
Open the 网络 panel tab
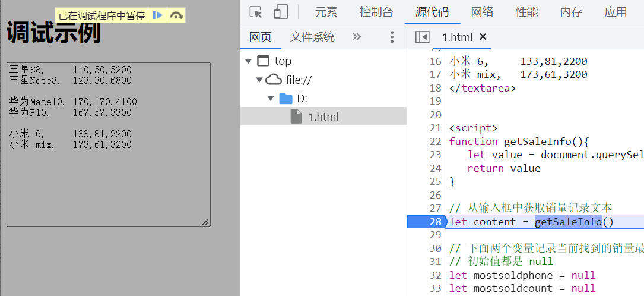click(x=482, y=12)
